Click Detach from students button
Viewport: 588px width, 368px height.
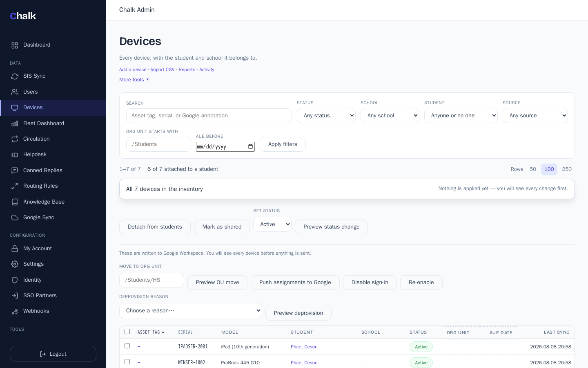[155, 227]
